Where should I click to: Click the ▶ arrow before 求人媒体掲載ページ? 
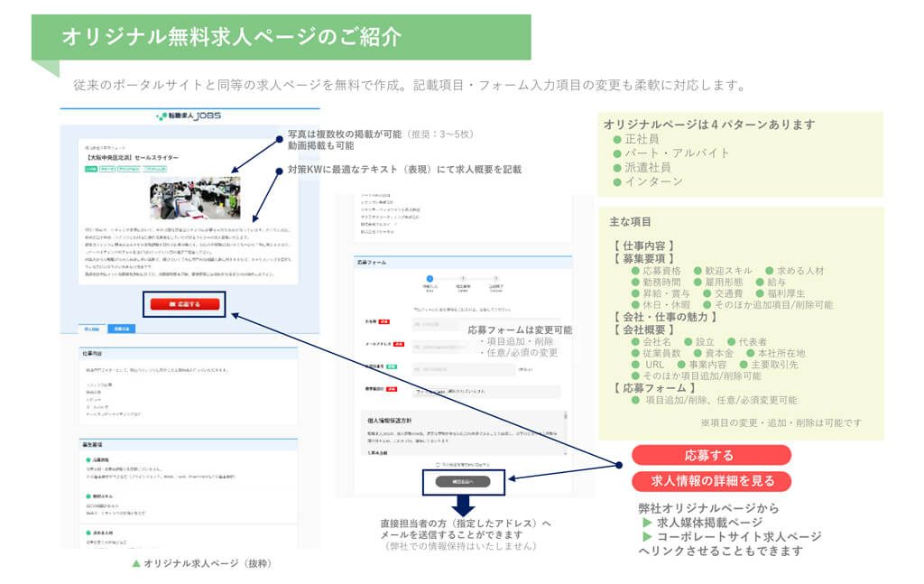[646, 523]
